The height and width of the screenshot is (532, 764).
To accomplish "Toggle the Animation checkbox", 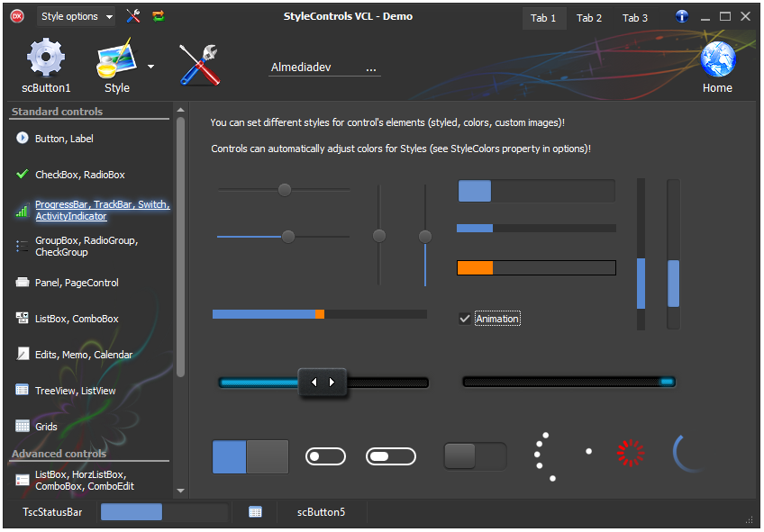I will [465, 319].
